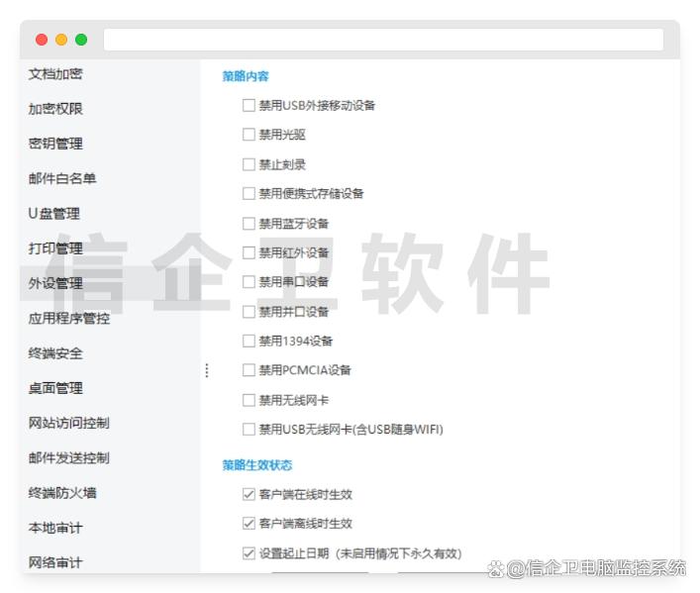Click the 策略生效状态 section heading
The image size is (700, 593).
coord(257,465)
